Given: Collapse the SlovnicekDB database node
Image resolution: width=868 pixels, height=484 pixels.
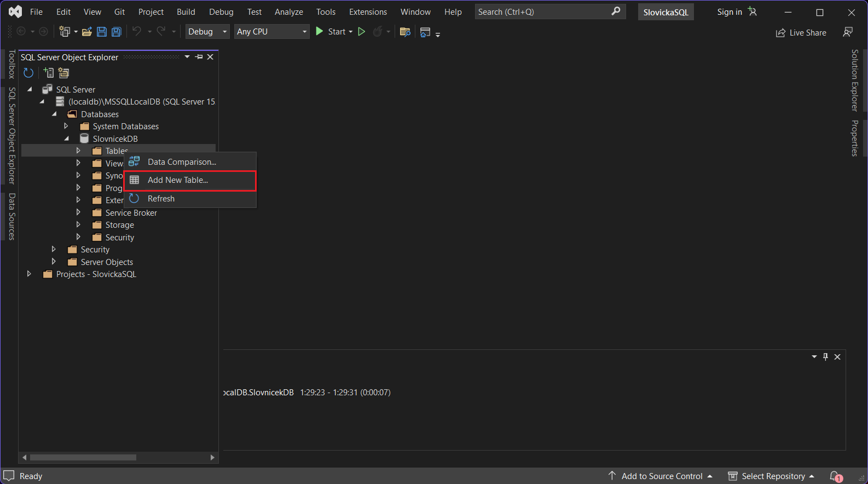Looking at the screenshot, I should coord(67,139).
